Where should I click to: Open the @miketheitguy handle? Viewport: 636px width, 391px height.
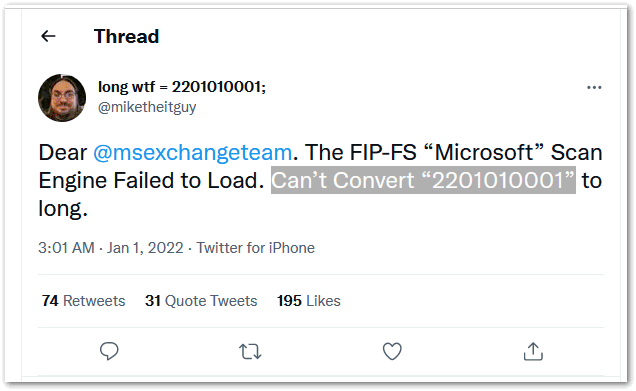147,107
